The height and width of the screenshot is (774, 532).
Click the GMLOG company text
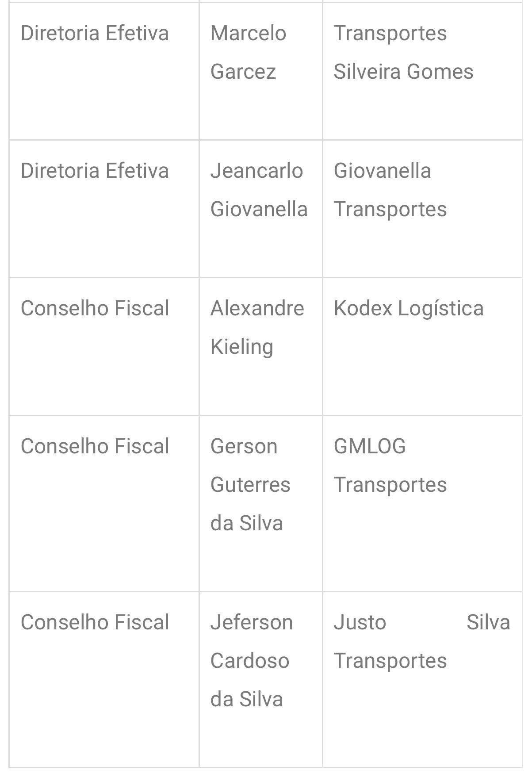(x=369, y=446)
